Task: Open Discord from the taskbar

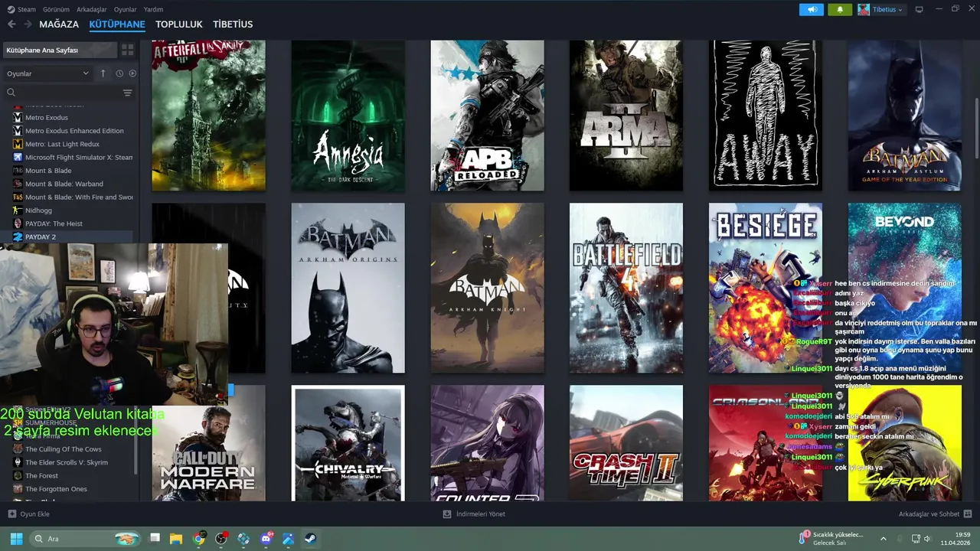Action: pos(266,539)
